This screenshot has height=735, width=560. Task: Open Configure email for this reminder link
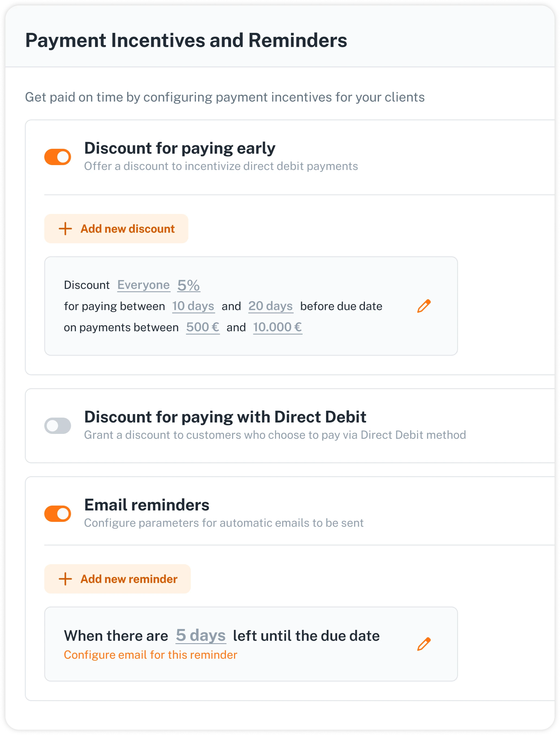(150, 655)
